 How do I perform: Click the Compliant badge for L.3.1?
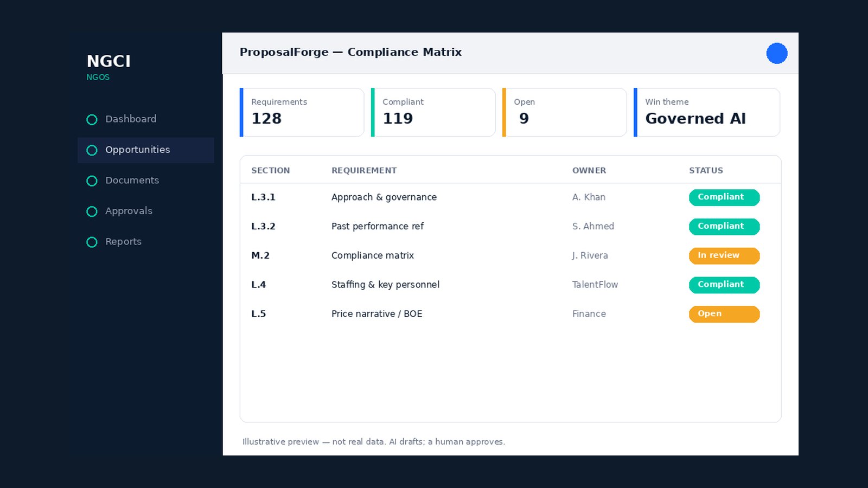724,197
